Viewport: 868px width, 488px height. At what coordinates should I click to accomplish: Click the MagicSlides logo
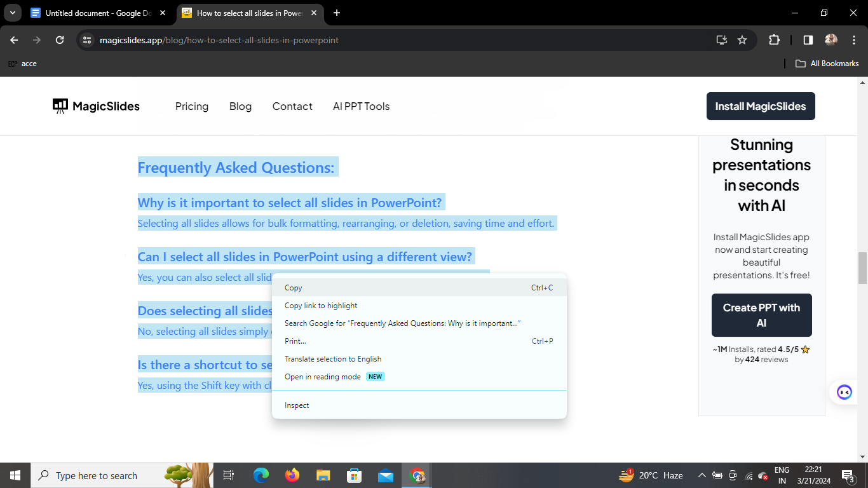(96, 106)
